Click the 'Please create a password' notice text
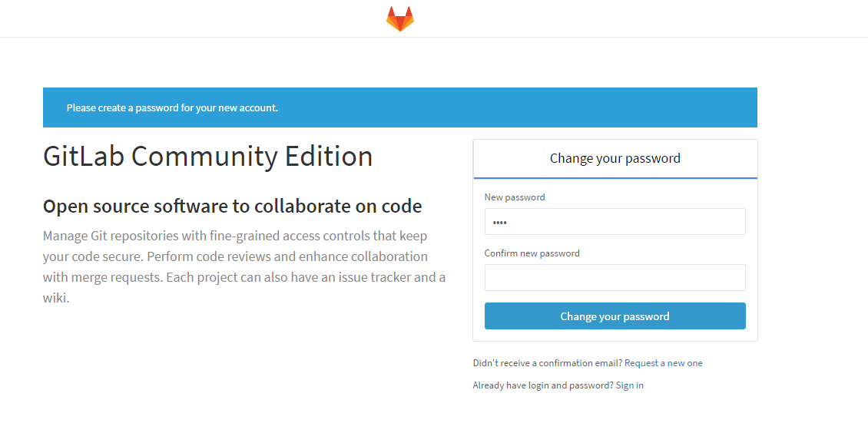 point(172,107)
